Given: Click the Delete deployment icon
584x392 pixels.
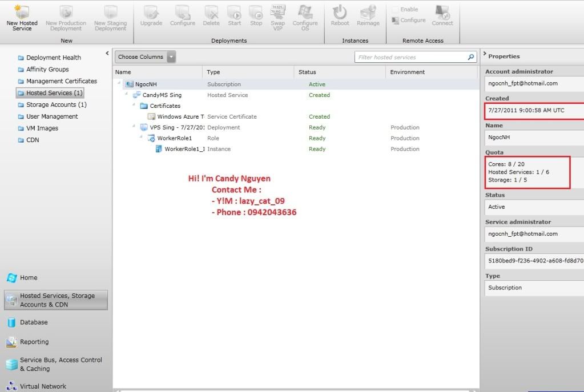Looking at the screenshot, I should (211, 12).
